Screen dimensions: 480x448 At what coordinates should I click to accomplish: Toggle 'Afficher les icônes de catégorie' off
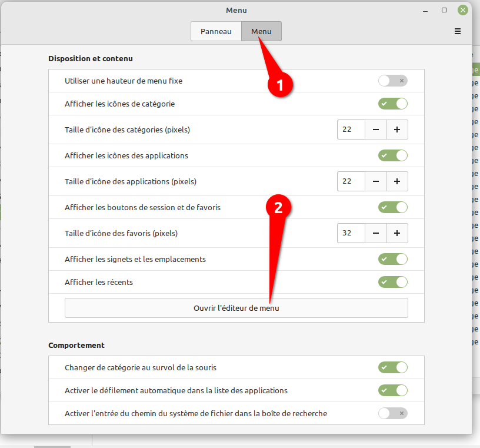click(392, 104)
